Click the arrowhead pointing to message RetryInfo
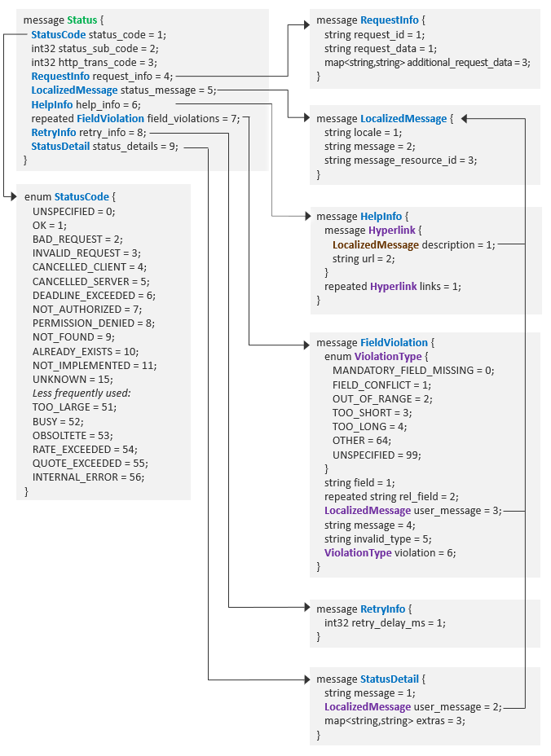Image resolution: width=551 pixels, height=756 pixels. pyautogui.click(x=305, y=608)
